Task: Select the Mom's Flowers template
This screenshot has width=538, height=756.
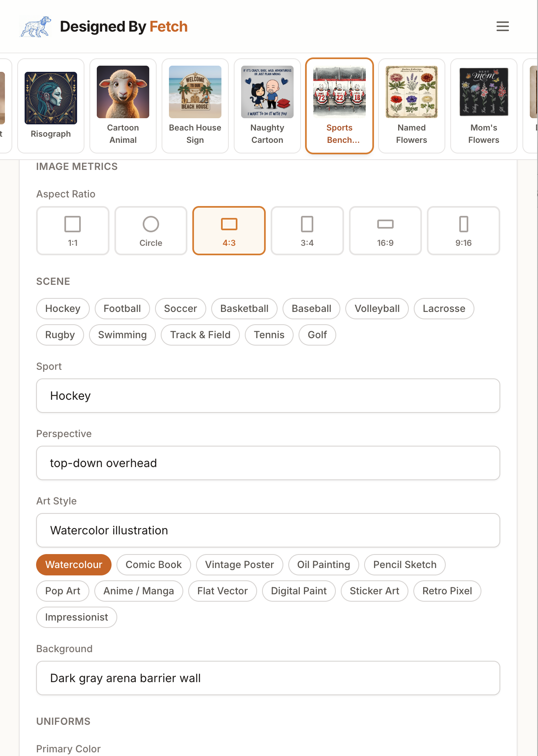Action: coord(484,106)
